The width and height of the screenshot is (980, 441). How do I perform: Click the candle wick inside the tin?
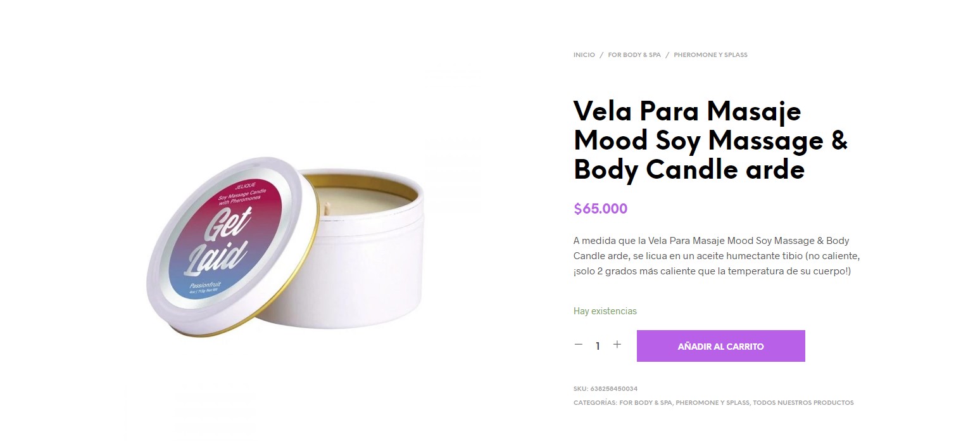click(328, 206)
